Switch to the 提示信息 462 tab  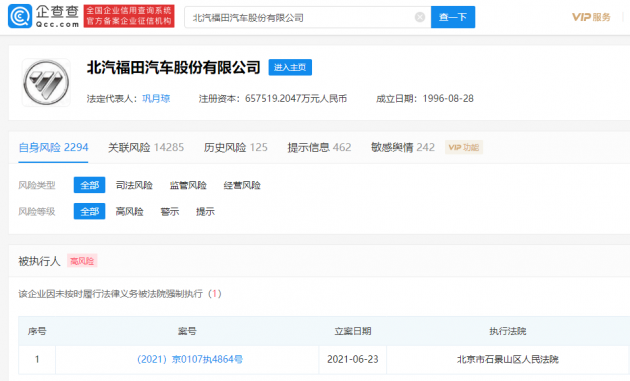coord(319,147)
